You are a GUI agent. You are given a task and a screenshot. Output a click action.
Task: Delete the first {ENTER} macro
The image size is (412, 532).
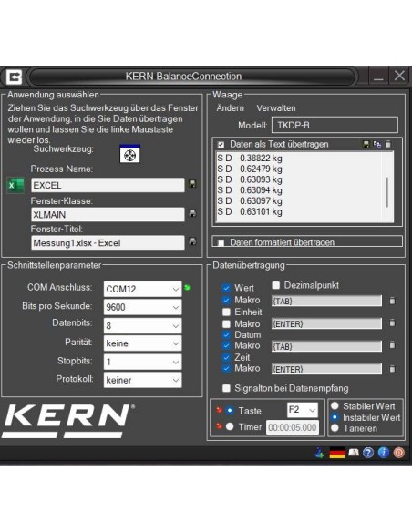point(392,323)
